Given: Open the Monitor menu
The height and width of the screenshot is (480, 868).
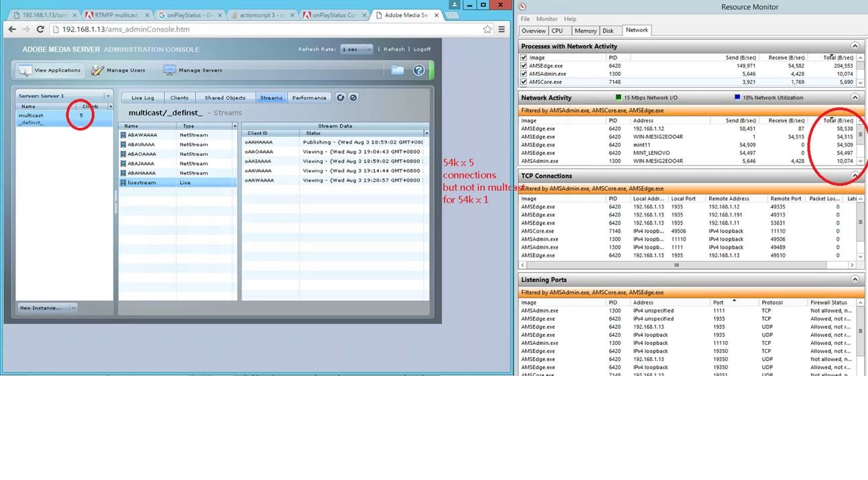Looking at the screenshot, I should pos(547,19).
